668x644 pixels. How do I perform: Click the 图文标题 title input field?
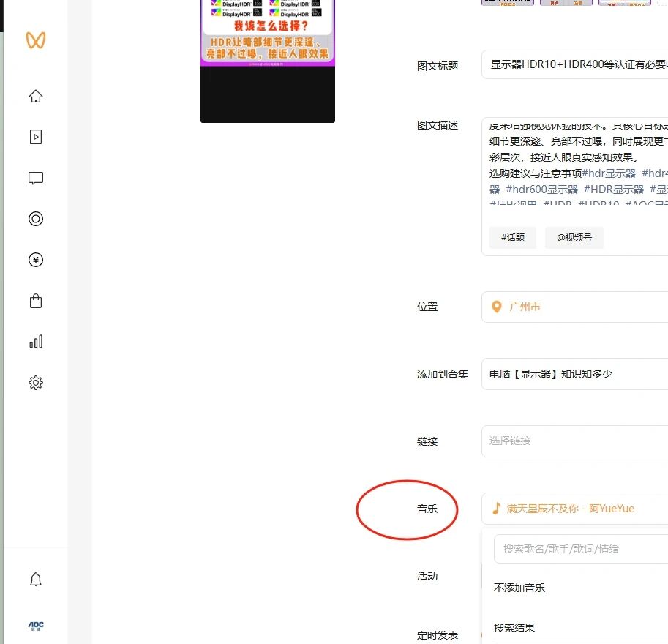click(x=574, y=64)
